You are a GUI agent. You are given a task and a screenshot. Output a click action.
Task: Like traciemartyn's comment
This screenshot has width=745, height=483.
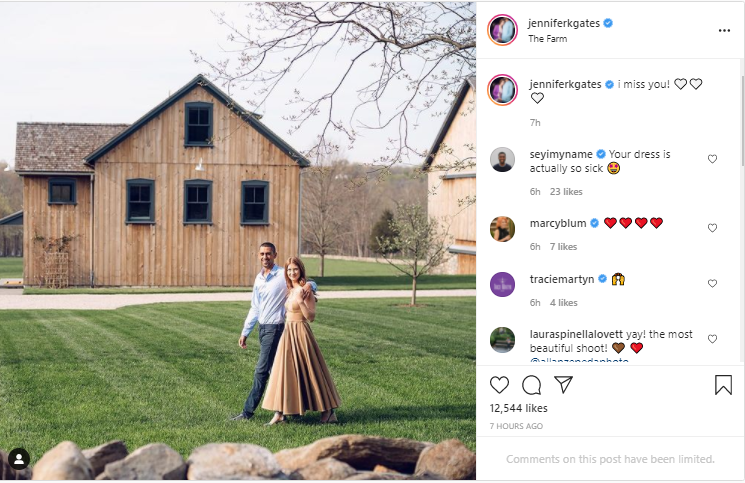[712, 284]
